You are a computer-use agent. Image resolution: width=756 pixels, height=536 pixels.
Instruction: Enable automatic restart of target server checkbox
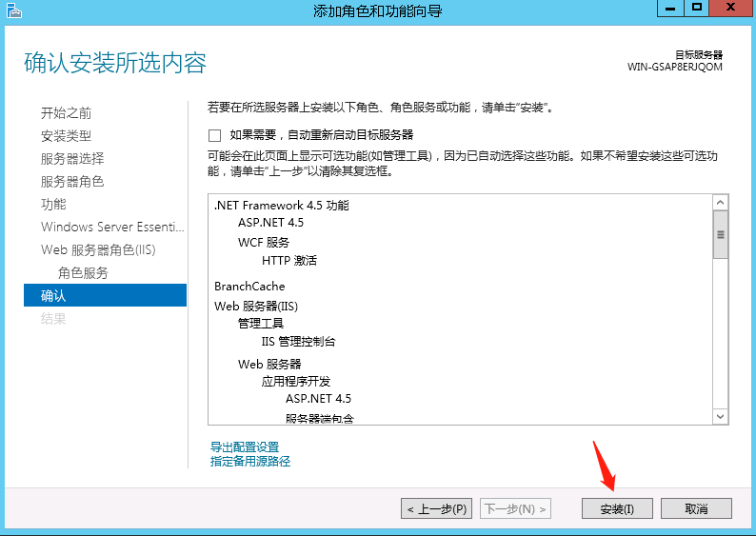(x=214, y=135)
